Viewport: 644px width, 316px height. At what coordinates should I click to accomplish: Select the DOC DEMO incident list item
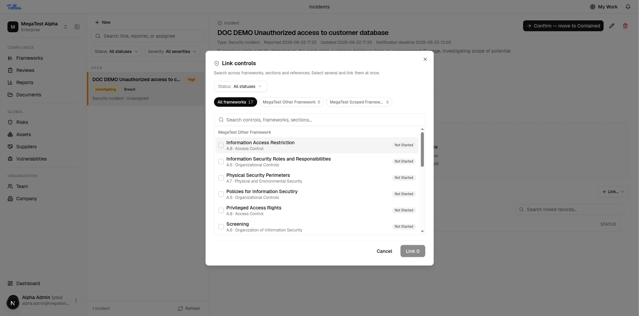point(146,89)
